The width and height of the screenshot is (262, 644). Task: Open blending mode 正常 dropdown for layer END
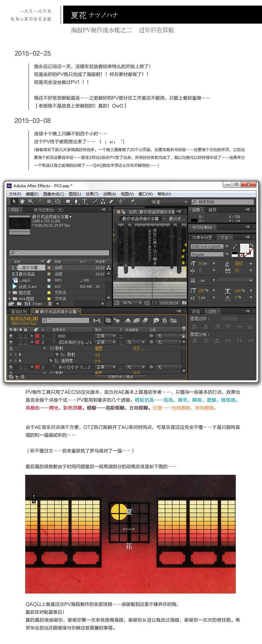click(106, 336)
